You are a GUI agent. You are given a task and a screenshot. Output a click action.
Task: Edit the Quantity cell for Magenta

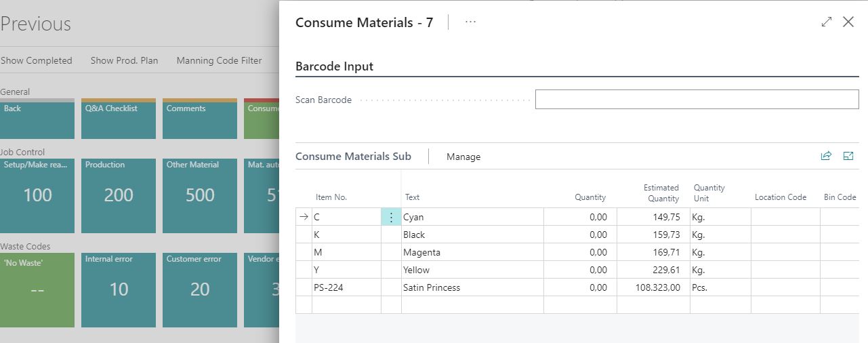pos(580,252)
